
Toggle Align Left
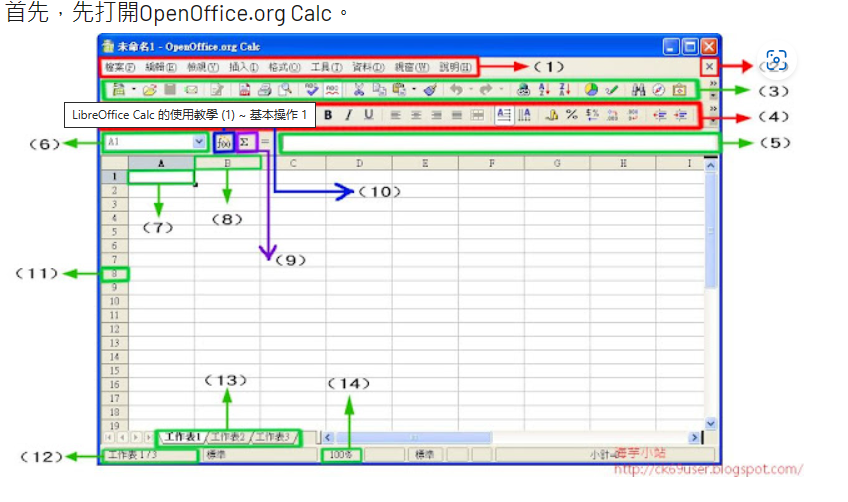pos(395,115)
